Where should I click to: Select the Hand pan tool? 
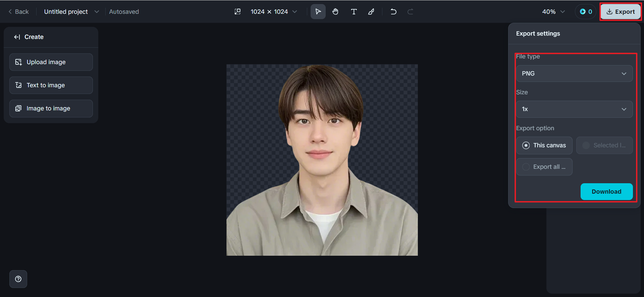point(336,12)
